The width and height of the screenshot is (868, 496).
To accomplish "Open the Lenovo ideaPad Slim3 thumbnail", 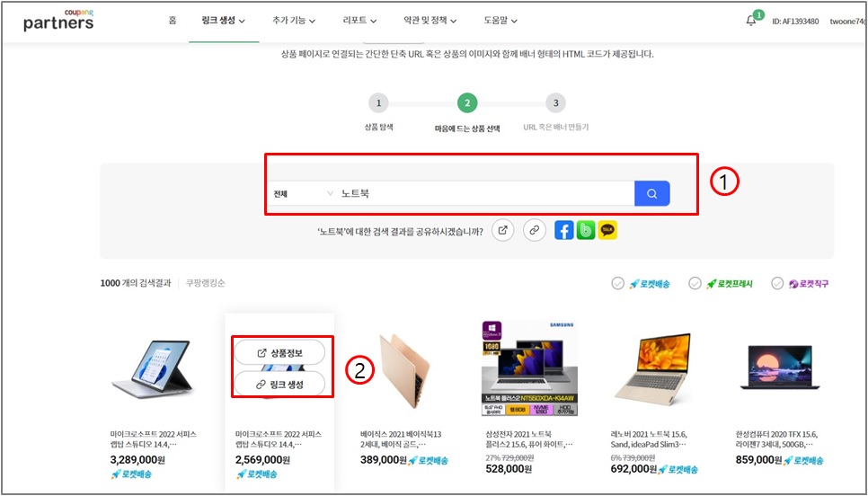I will tap(653, 368).
